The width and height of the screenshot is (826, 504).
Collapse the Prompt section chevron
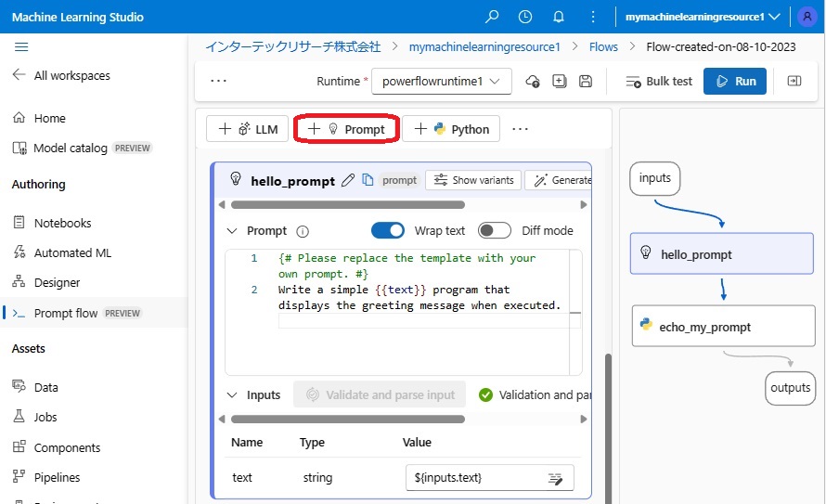point(232,231)
